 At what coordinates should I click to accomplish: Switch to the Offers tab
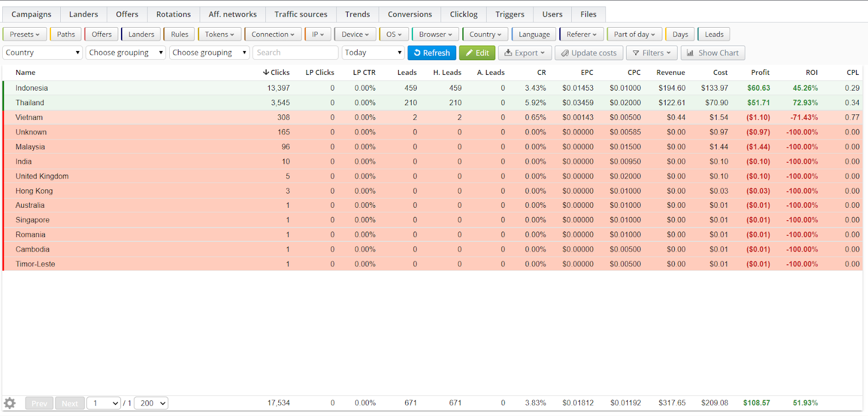point(127,14)
